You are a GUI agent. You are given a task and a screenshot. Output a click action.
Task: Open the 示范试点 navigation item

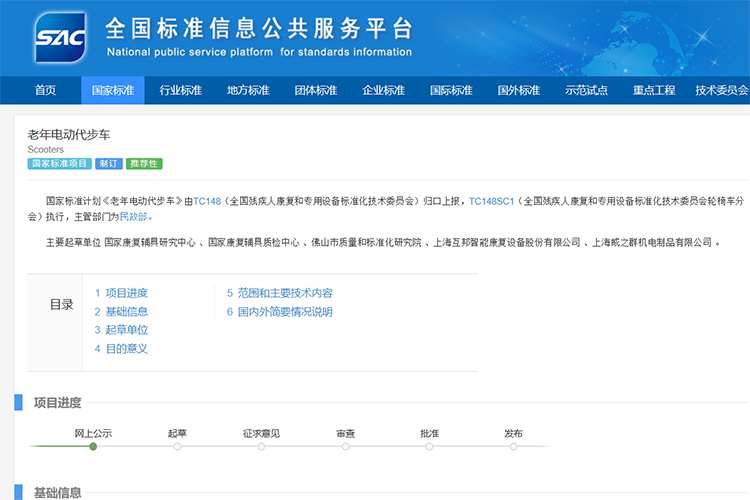click(x=586, y=90)
